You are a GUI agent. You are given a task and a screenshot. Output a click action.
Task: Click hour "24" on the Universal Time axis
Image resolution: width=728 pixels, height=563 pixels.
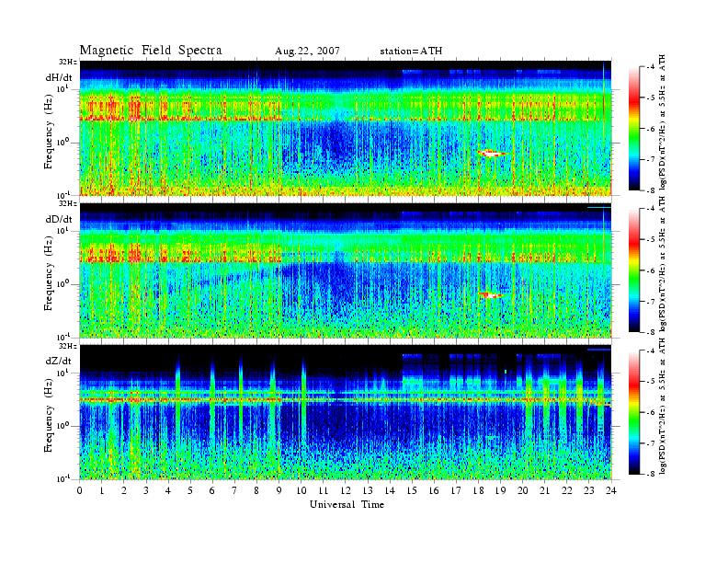611,490
